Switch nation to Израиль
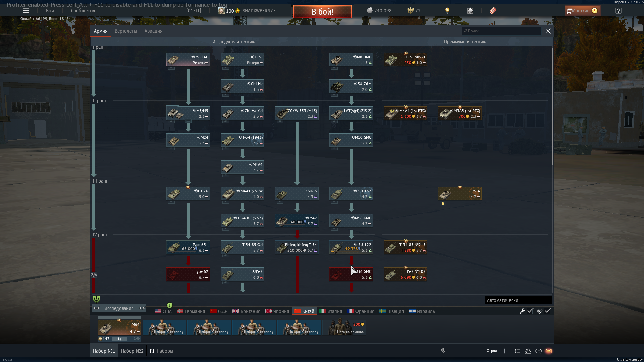The image size is (644, 362). click(x=422, y=311)
